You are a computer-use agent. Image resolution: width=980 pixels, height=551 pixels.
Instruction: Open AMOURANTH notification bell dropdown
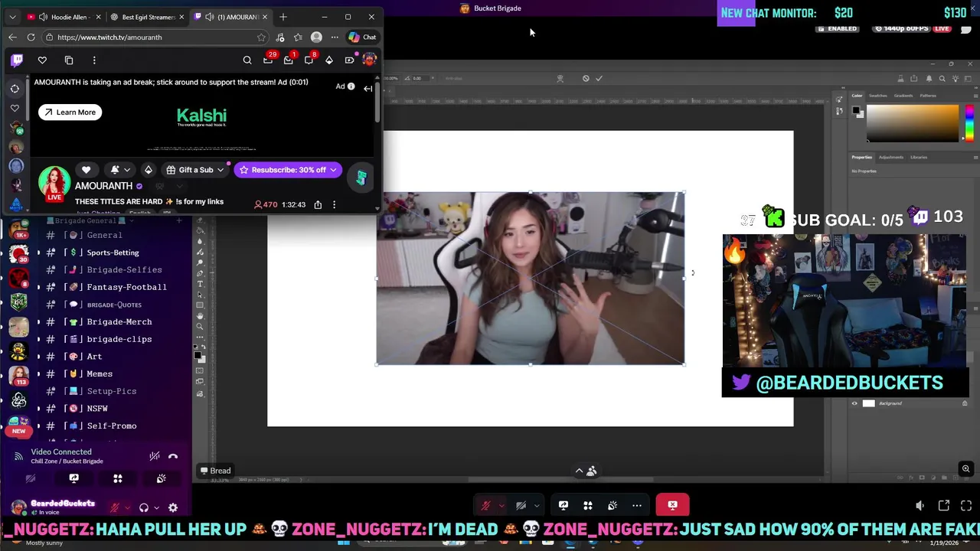[119, 170]
